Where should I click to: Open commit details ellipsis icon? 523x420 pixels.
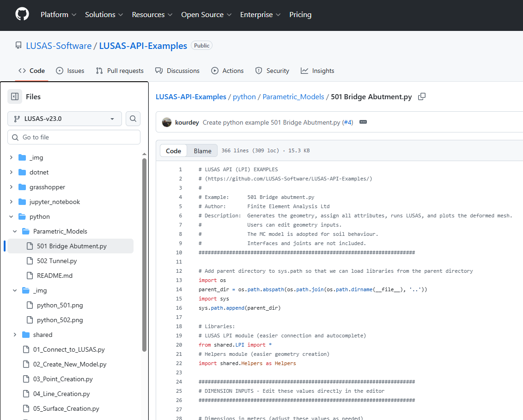tap(363, 122)
